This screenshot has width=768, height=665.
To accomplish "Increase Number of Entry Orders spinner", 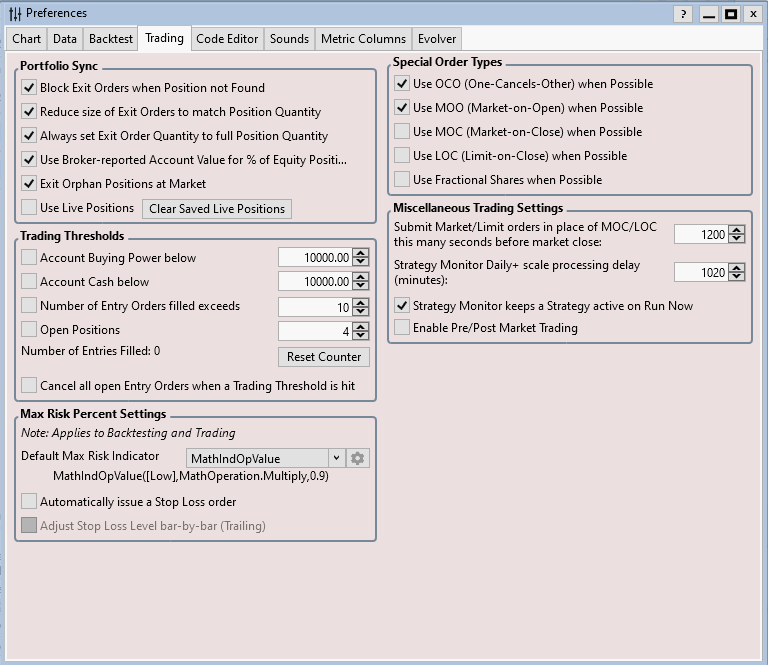I will [x=362, y=302].
